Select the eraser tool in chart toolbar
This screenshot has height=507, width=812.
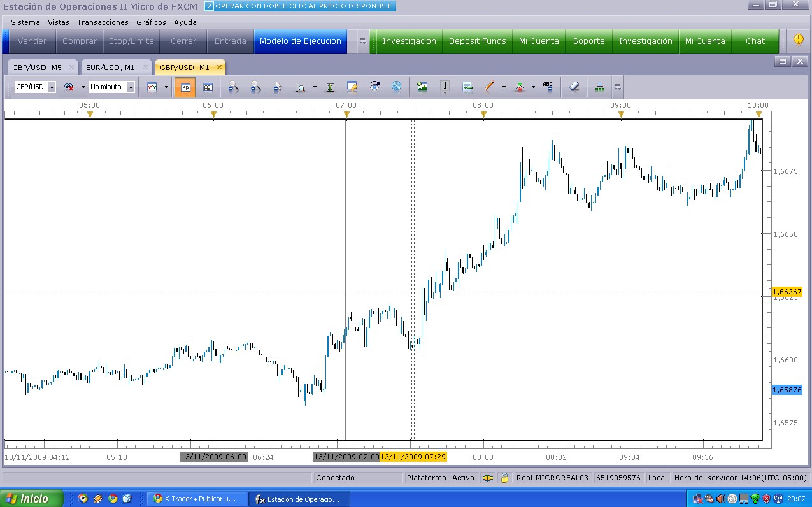pos(574,87)
